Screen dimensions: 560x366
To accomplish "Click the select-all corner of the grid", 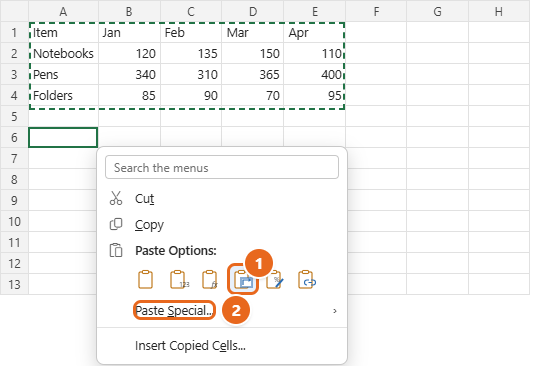I will tap(14, 11).
